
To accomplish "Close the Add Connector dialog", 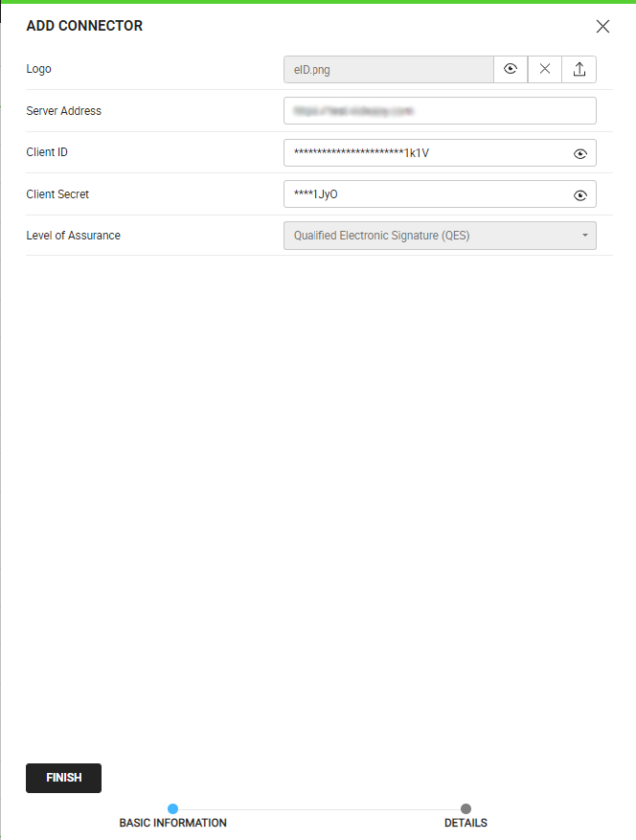I will (x=602, y=27).
